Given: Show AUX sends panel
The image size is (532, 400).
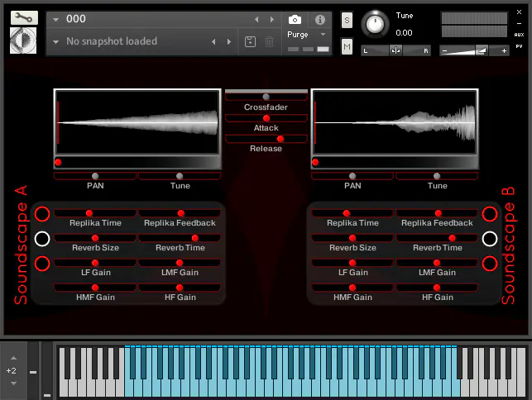Looking at the screenshot, I should [x=519, y=35].
